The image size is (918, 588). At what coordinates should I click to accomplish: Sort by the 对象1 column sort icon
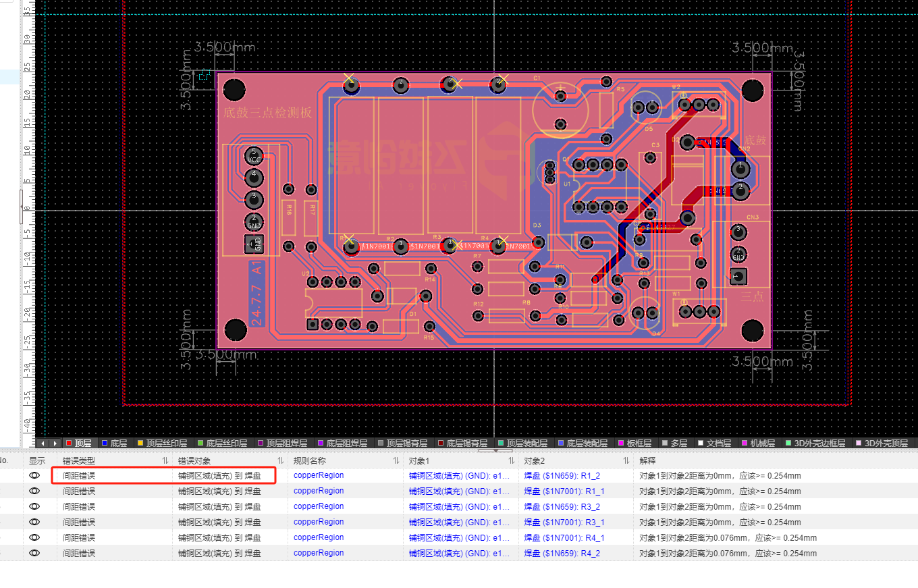[511, 460]
